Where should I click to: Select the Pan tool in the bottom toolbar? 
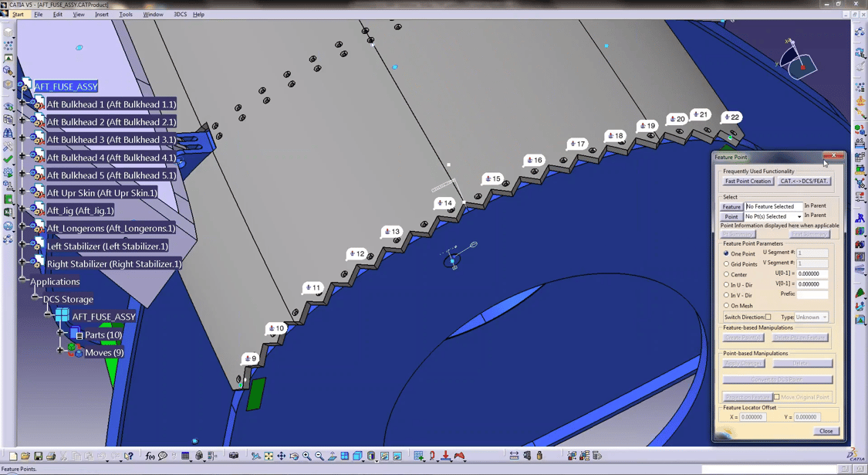[x=281, y=455]
